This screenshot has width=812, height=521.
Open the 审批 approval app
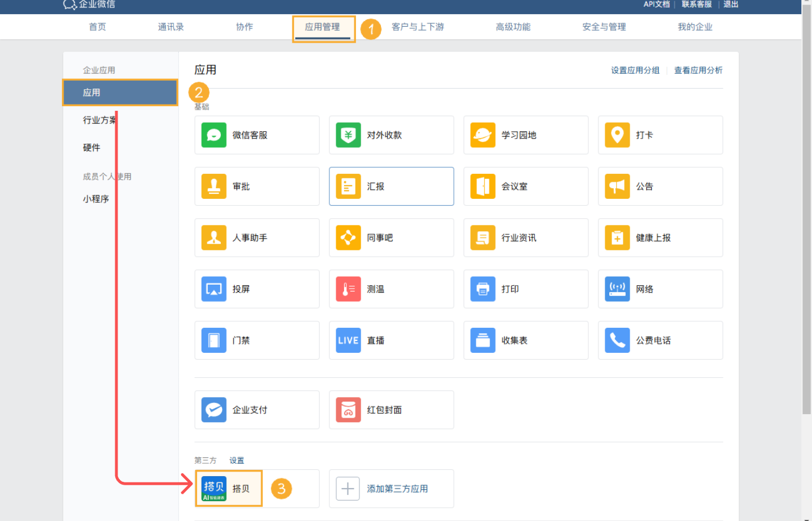[x=257, y=186]
